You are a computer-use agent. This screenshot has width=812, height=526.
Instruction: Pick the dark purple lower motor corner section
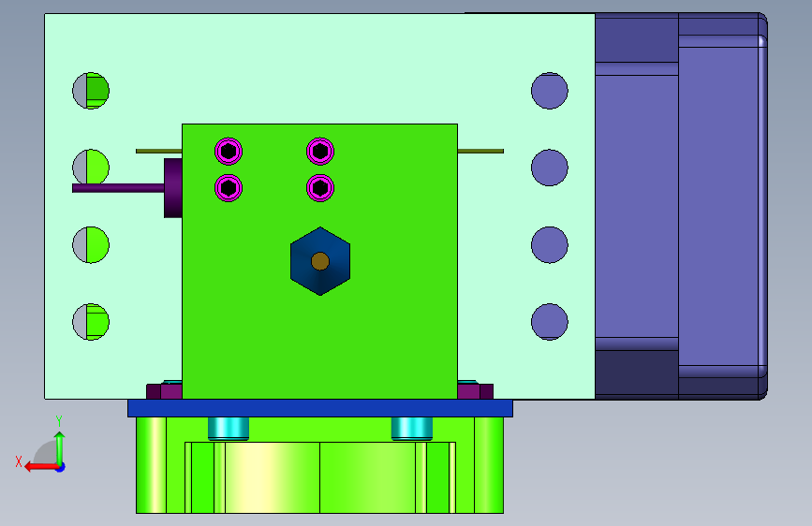pos(637,373)
